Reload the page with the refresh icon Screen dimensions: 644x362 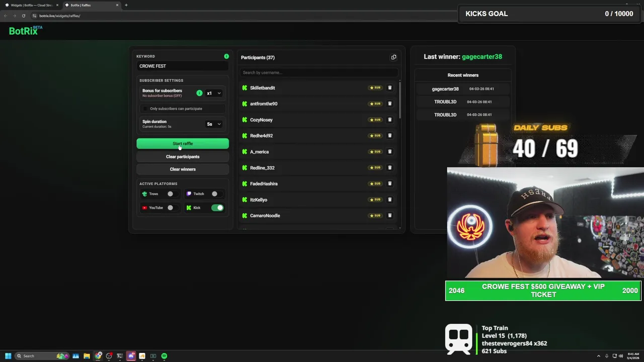[23, 16]
